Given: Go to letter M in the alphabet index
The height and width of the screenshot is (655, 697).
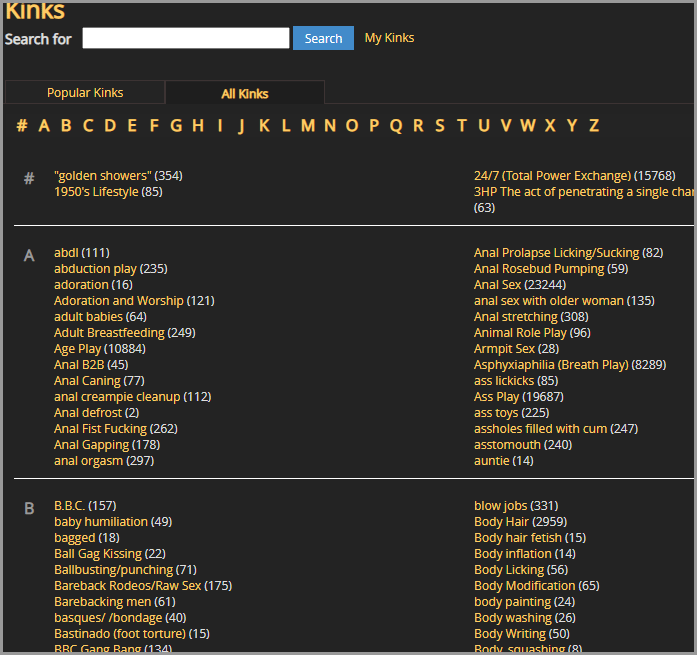Looking at the screenshot, I should tap(307, 125).
